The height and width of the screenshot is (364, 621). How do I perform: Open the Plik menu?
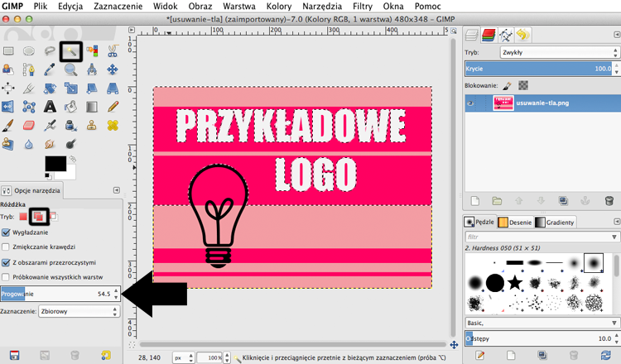point(41,7)
